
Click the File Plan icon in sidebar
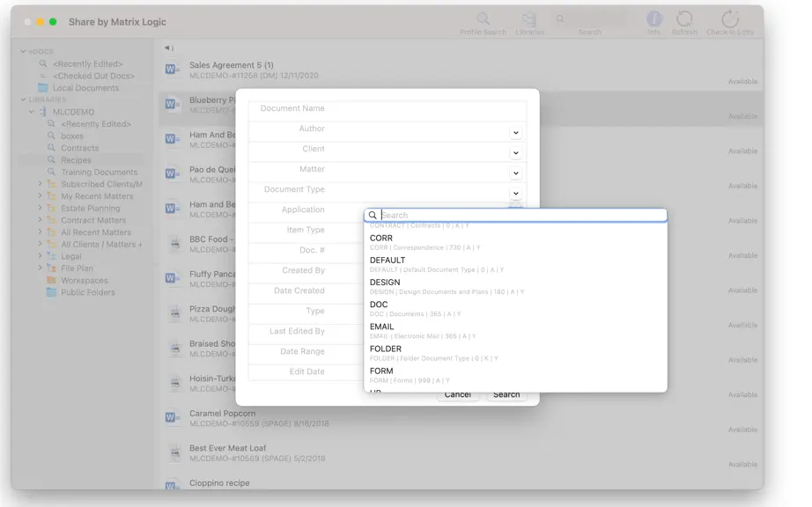[x=51, y=268]
